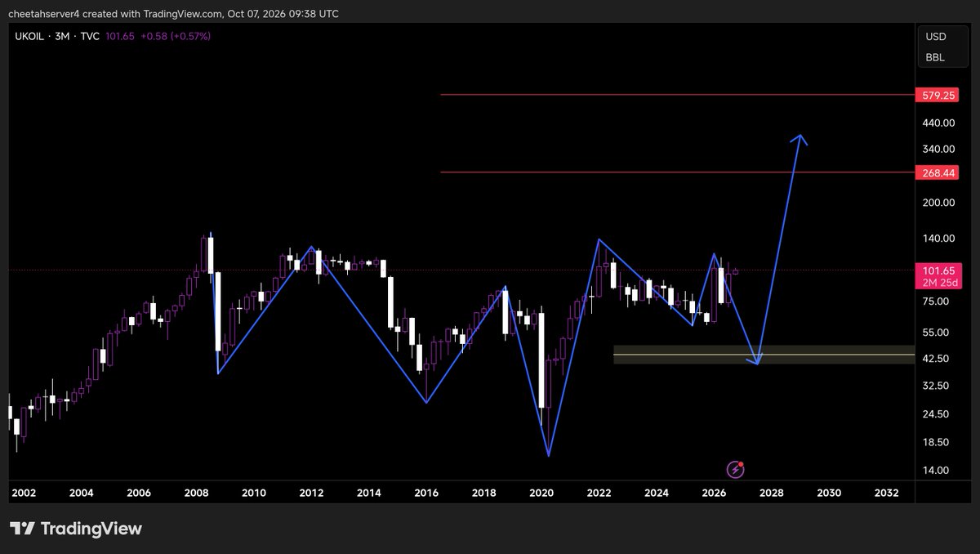Click the 2024 label on time axis

(x=657, y=494)
